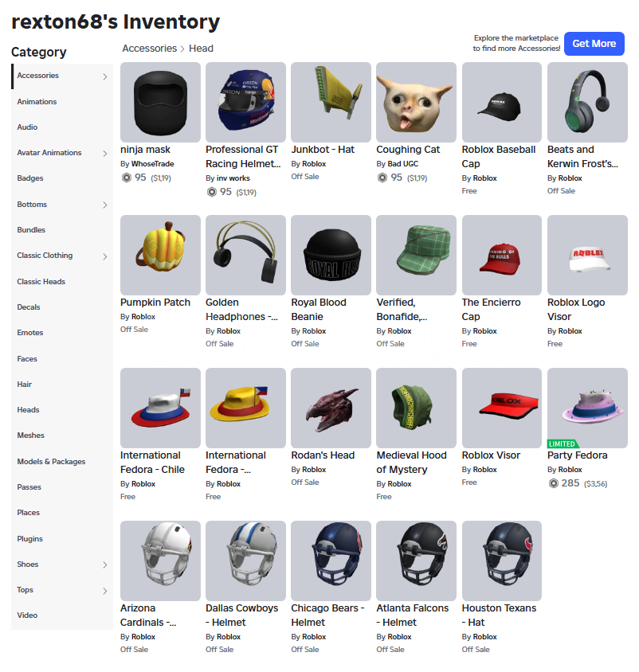Expand the Classic Clothing category arrow
The width and height of the screenshot is (639, 672).
coord(105,256)
